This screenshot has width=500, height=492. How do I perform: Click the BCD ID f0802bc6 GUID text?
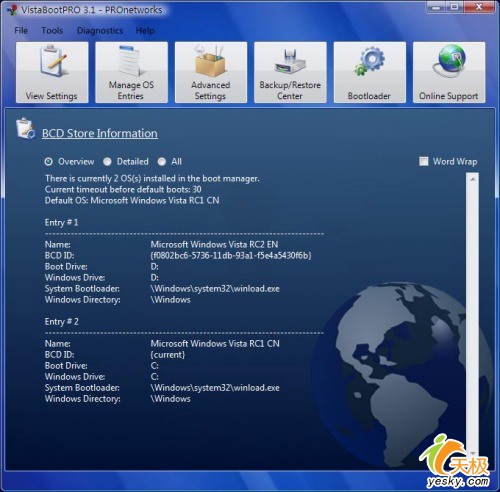[231, 256]
